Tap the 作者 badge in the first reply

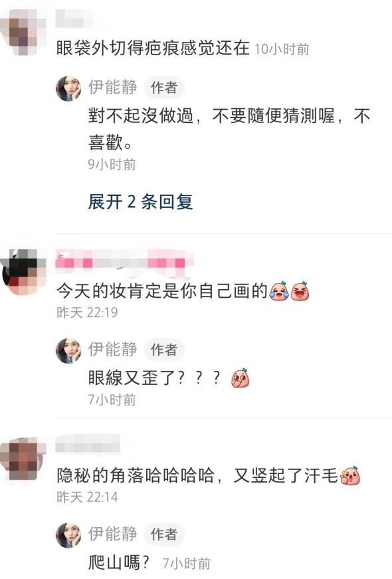tap(164, 88)
